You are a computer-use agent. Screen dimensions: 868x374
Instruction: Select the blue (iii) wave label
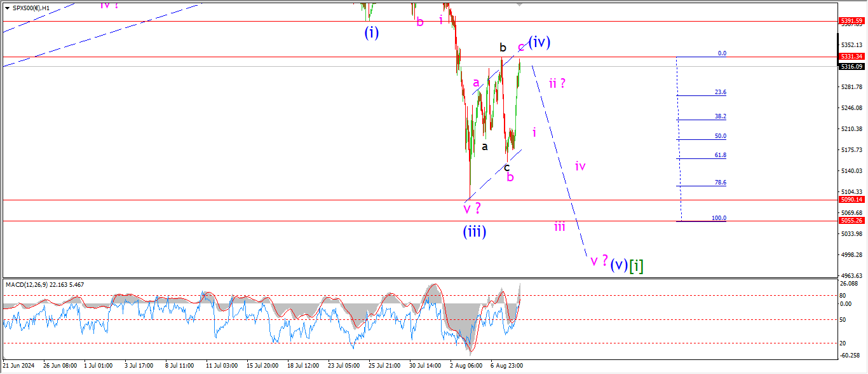tap(475, 232)
